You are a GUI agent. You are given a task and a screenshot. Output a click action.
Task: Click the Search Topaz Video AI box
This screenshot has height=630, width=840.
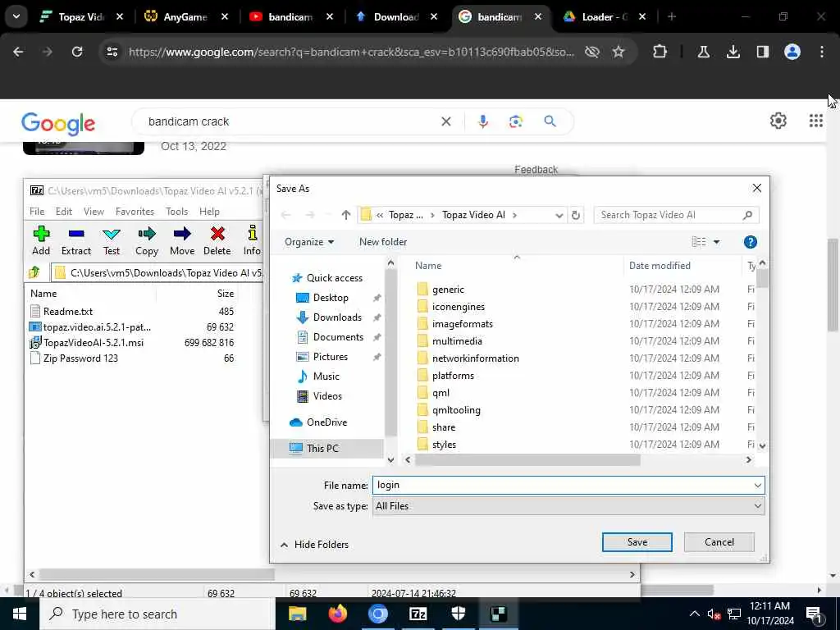point(676,216)
